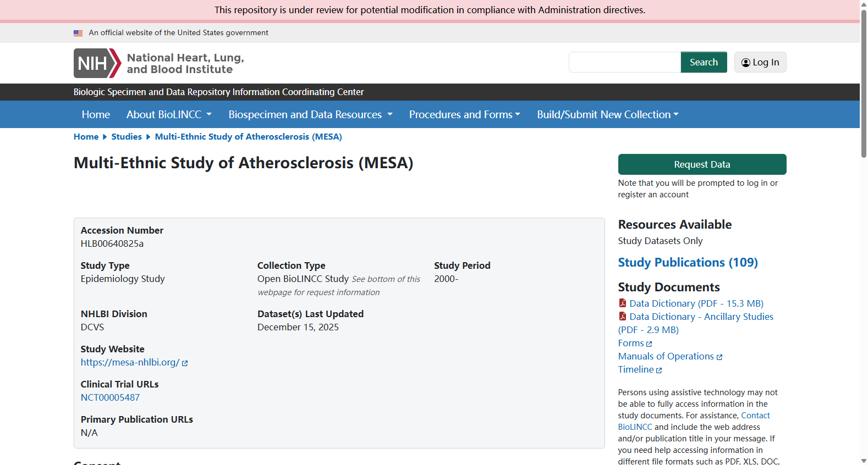Click official website of United States government text
Screen dimensions: 868x465
(x=179, y=33)
